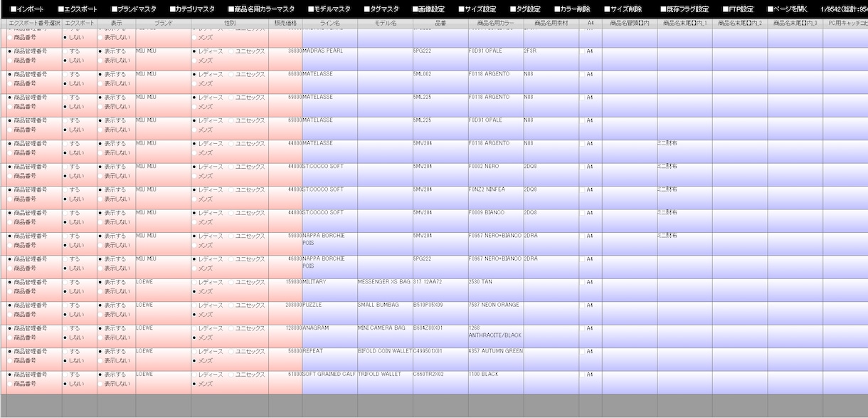Click the 7587 NEON ORANGE color cell
Viewport: 868px width, 418px height.
point(495,314)
